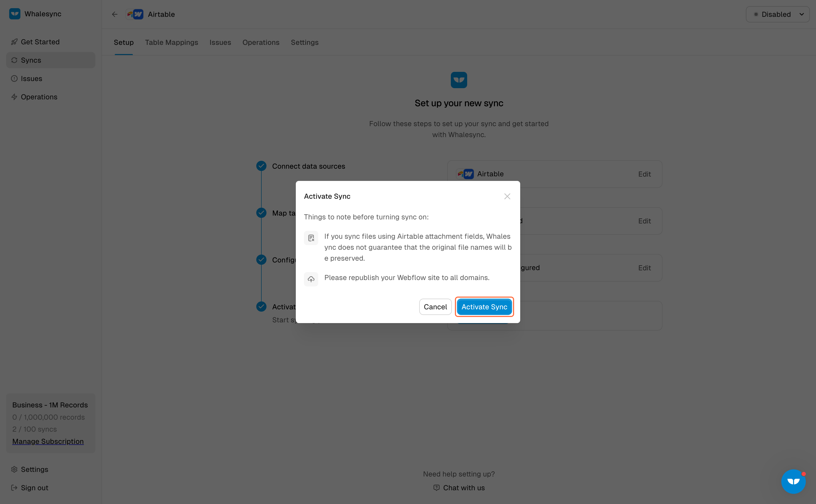Click the Airtable card connection icon

click(x=465, y=174)
